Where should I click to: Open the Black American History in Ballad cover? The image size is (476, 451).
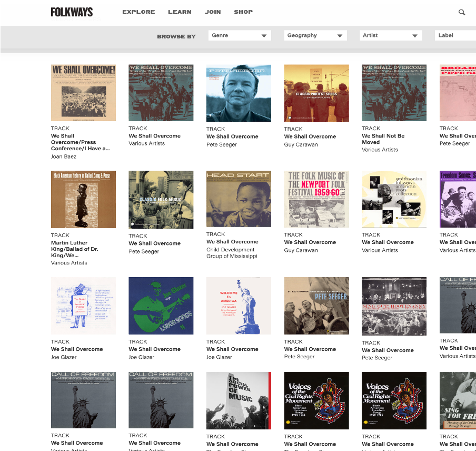83,199
